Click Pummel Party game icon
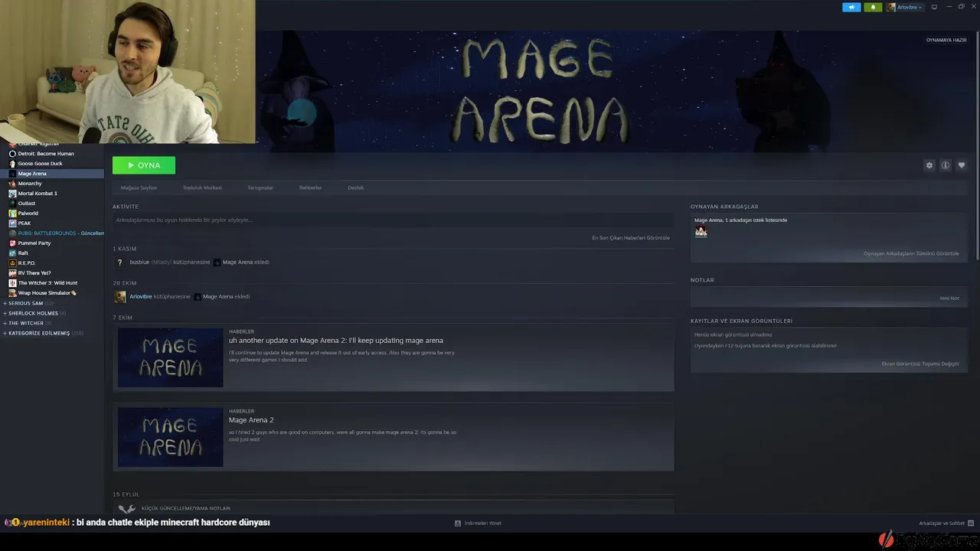 tap(12, 243)
